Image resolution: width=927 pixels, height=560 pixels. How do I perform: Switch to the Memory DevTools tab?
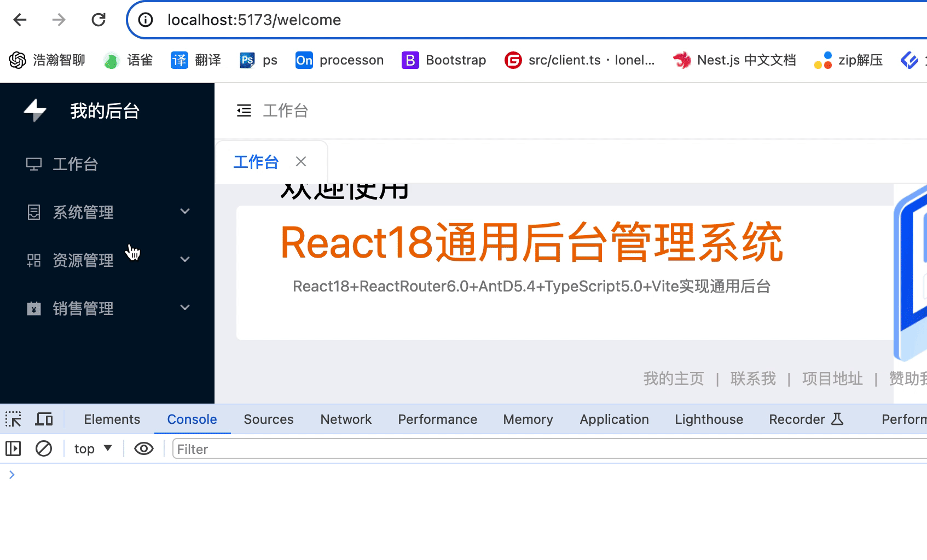528,419
